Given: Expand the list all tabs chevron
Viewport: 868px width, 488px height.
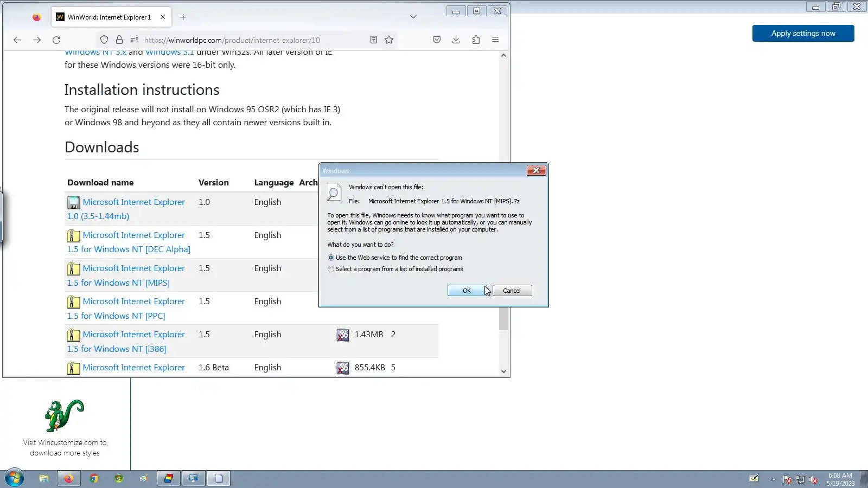Looking at the screenshot, I should tap(413, 17).
